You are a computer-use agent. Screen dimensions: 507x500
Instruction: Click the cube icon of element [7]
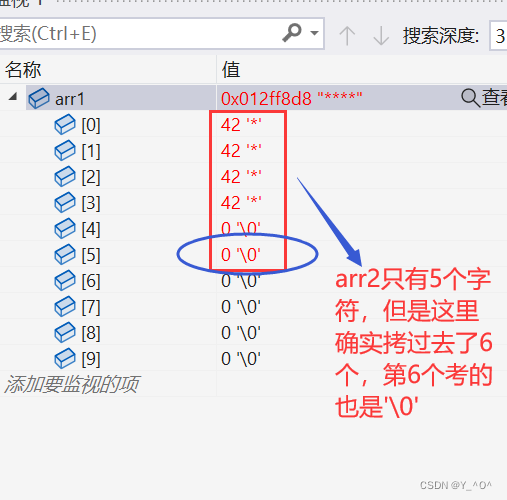pyautogui.click(x=65, y=306)
